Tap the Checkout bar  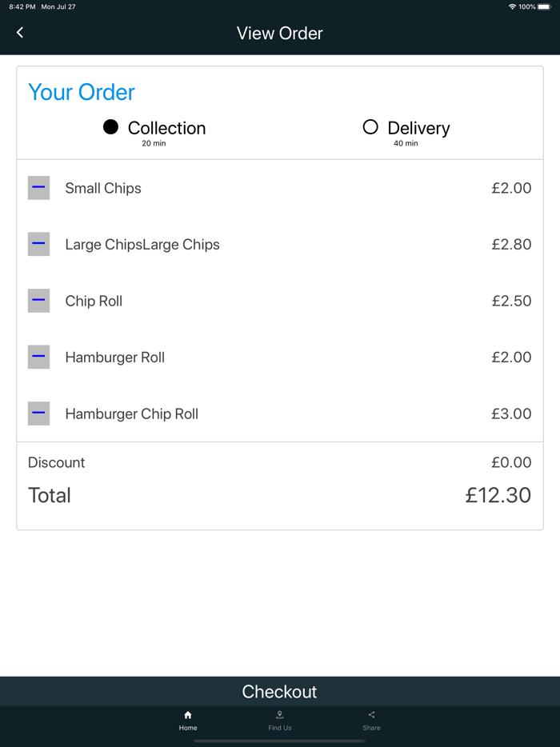pos(279,691)
